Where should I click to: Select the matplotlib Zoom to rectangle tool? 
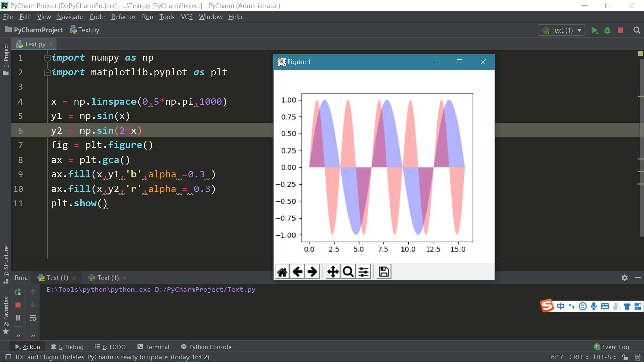pyautogui.click(x=348, y=272)
